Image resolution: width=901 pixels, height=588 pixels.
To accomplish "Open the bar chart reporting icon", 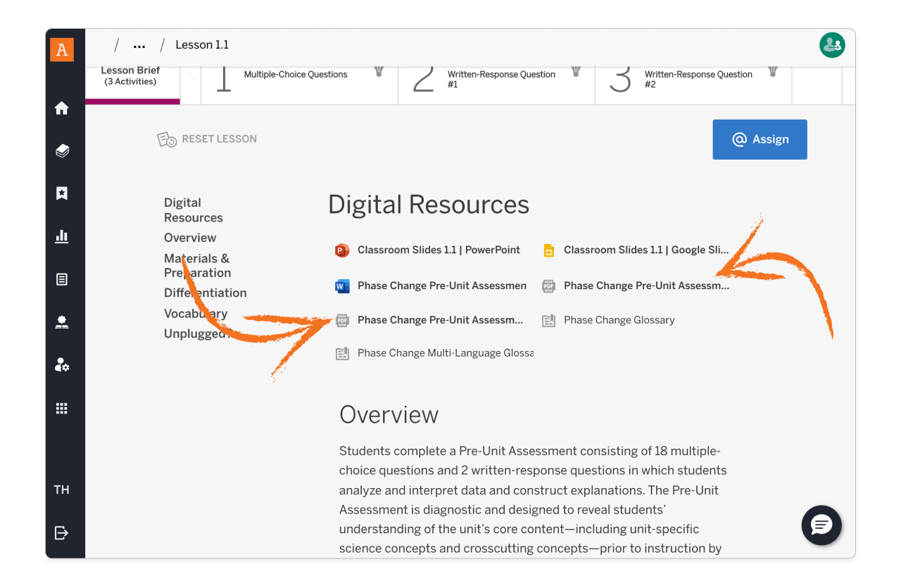I will 62,236.
